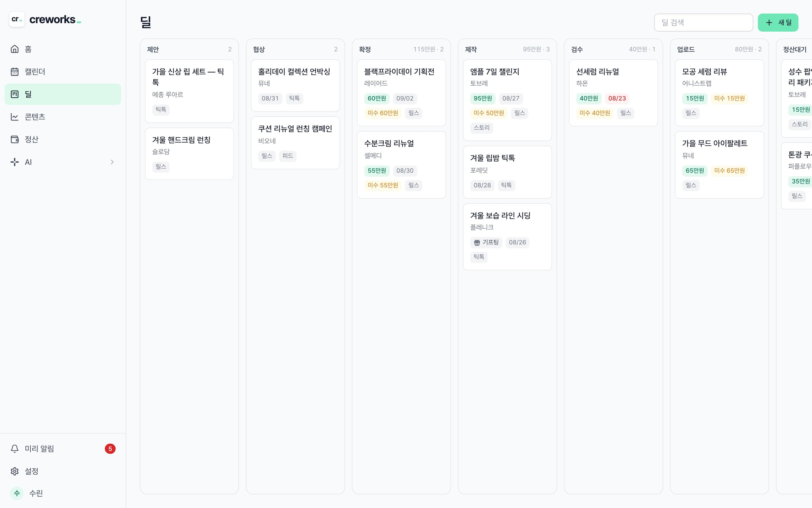The image size is (812, 508).
Task: Open the 정산 page
Action: (63, 139)
